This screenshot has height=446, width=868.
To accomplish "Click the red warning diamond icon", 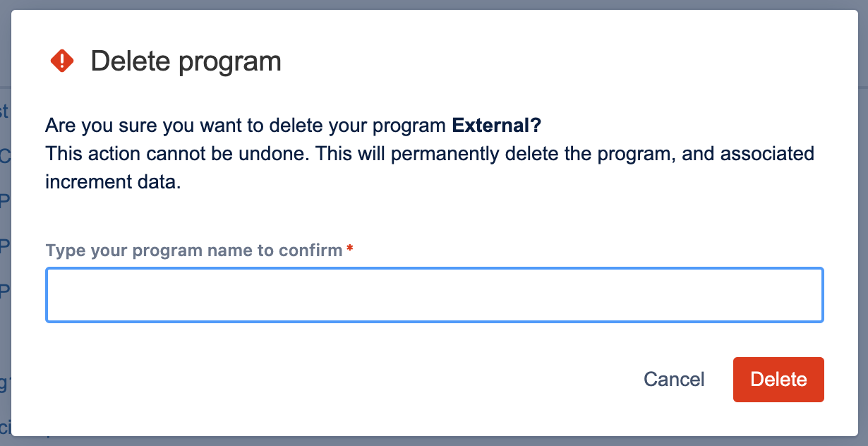I will [x=62, y=61].
